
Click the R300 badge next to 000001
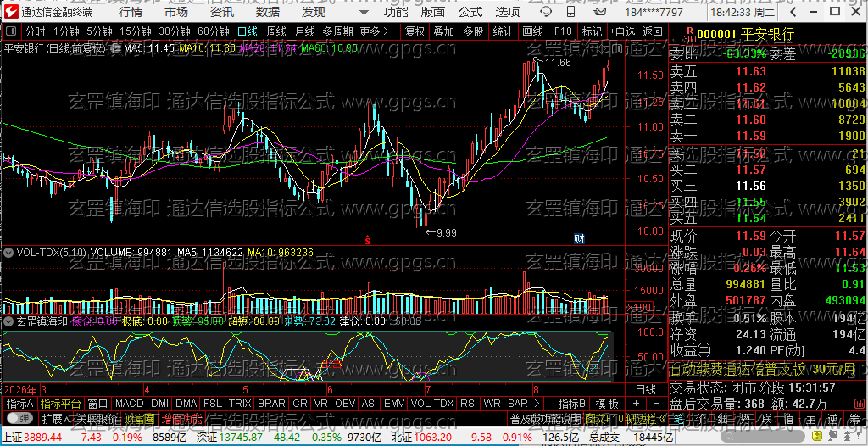690,35
